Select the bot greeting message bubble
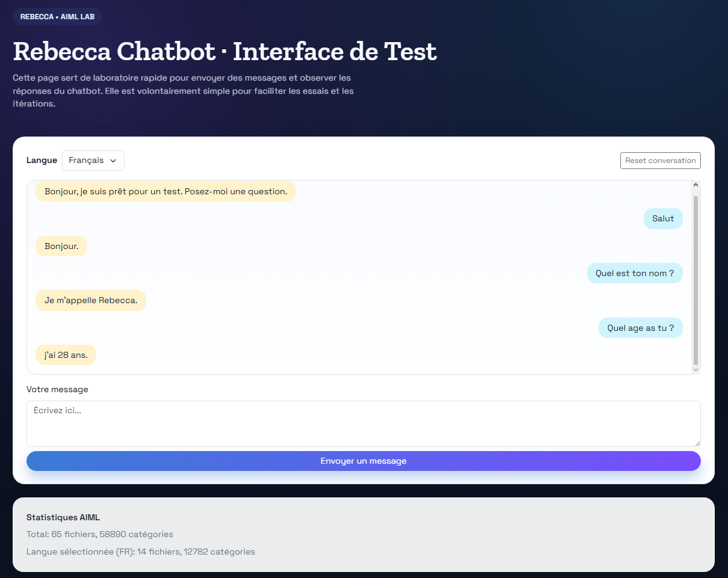This screenshot has height=578, width=728. pos(165,191)
